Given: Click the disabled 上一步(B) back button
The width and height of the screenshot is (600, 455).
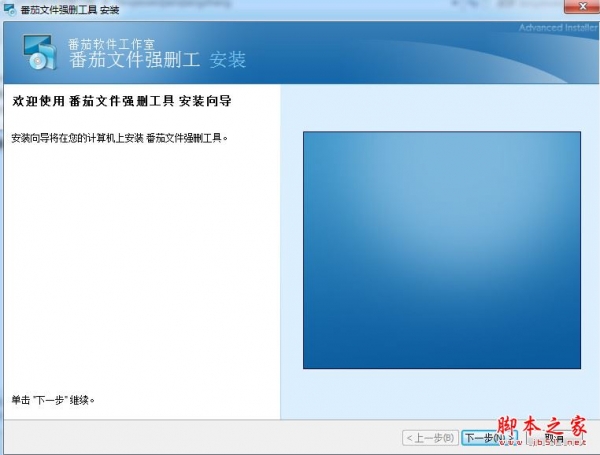Looking at the screenshot, I should point(430,438).
